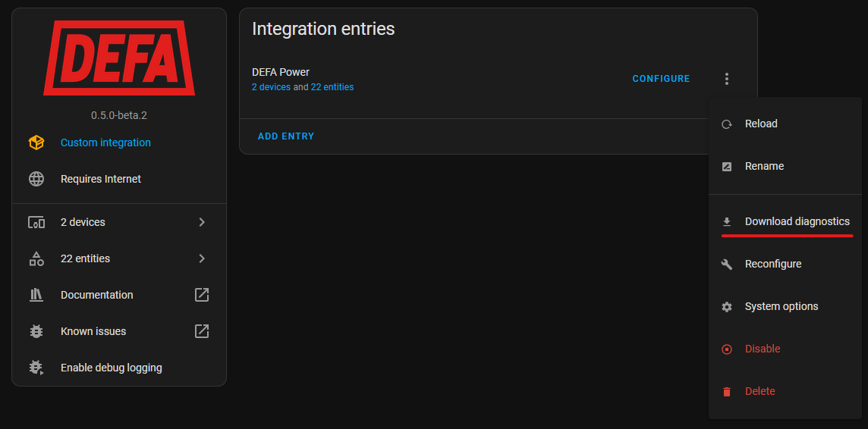Click the Requires Internet globe icon

[x=36, y=179]
